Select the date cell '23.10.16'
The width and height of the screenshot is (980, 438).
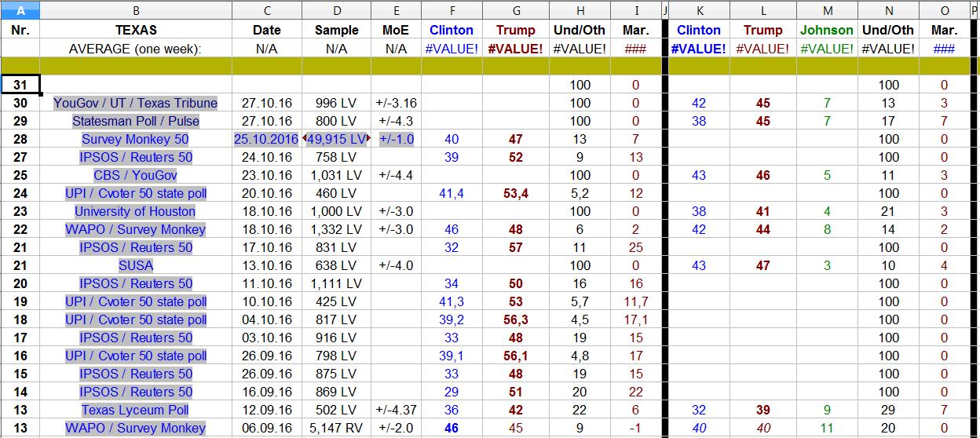tap(267, 175)
